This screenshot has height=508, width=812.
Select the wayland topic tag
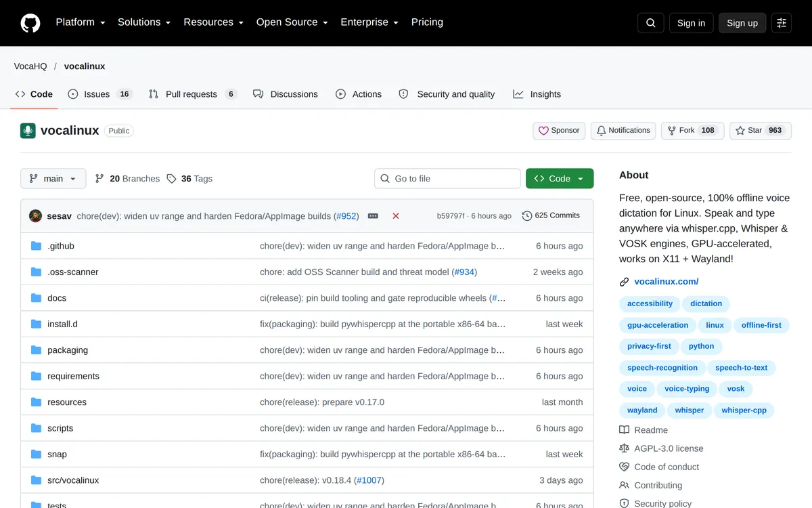click(x=642, y=410)
